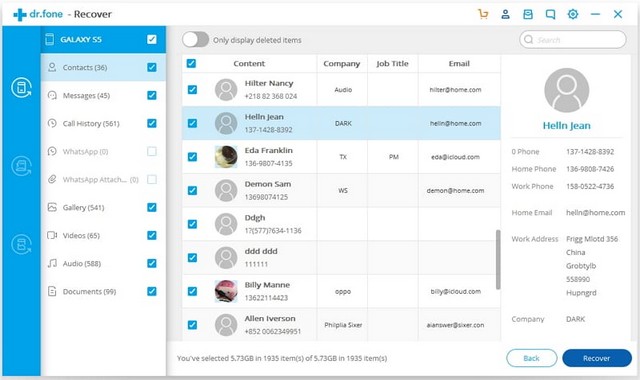Open the user account icon
640x380 pixels.
pyautogui.click(x=505, y=14)
